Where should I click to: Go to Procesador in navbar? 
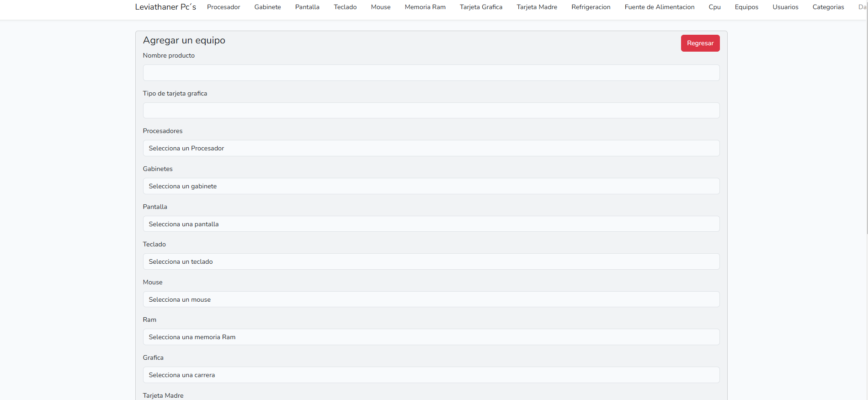coord(224,7)
